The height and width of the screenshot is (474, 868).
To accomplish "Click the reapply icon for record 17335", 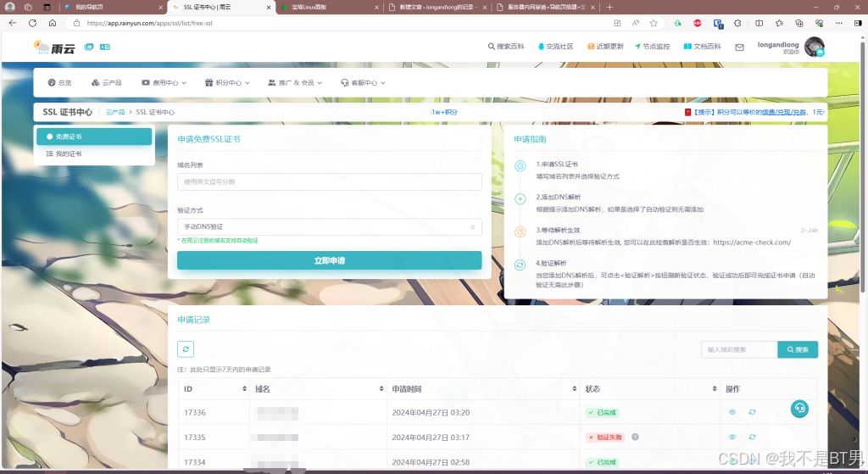I will [x=752, y=437].
